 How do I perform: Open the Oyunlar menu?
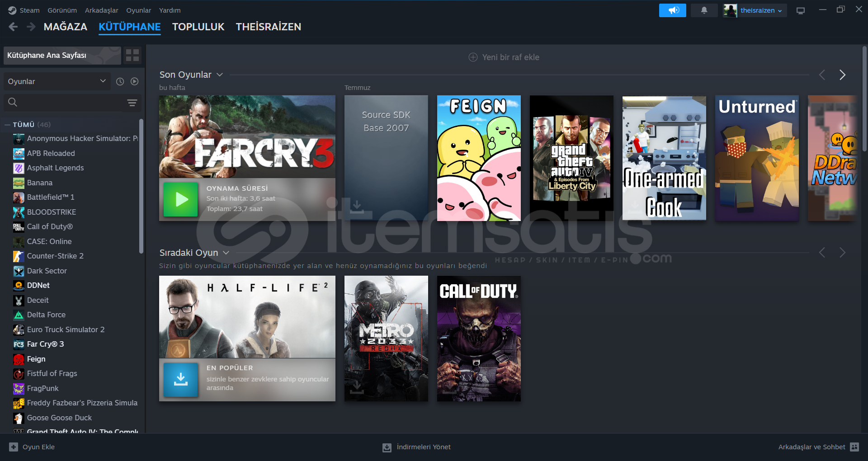point(139,10)
